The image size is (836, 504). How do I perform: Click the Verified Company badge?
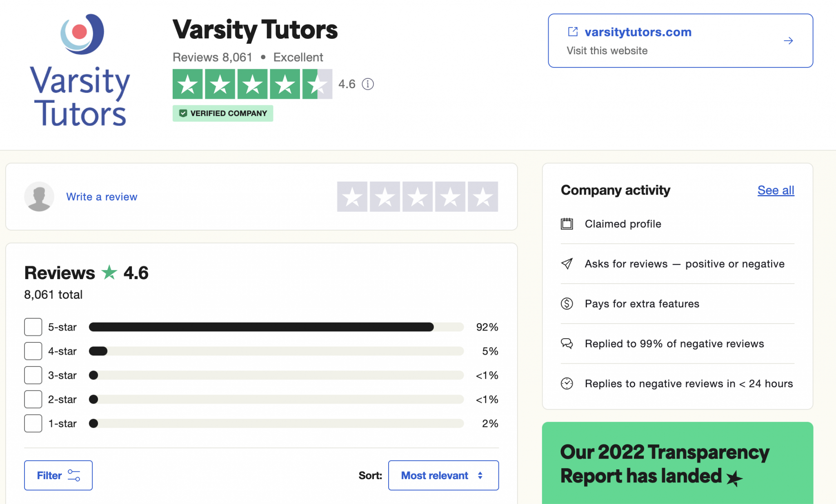pos(222,113)
